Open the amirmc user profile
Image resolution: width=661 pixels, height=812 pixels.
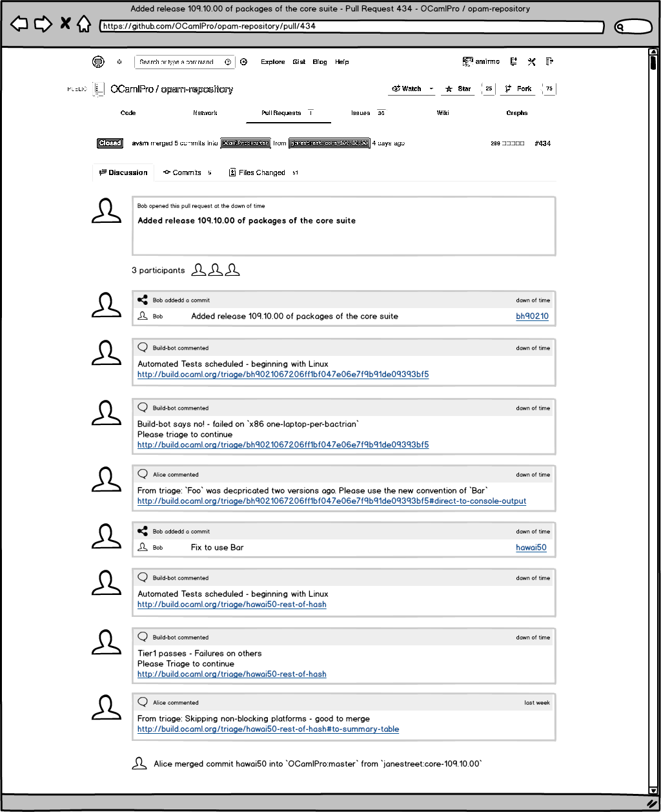(482, 62)
